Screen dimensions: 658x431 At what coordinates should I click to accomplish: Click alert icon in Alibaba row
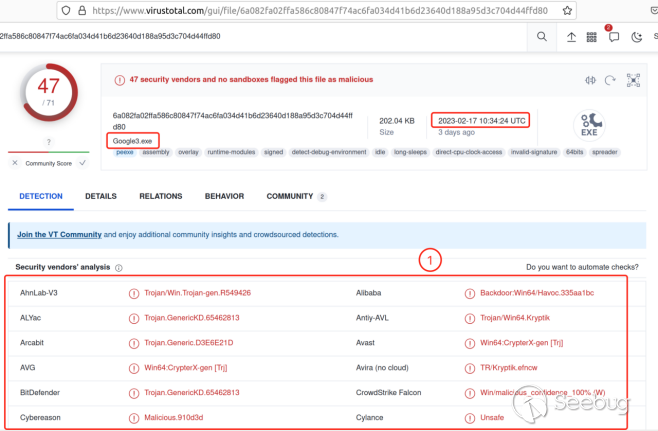pos(470,293)
